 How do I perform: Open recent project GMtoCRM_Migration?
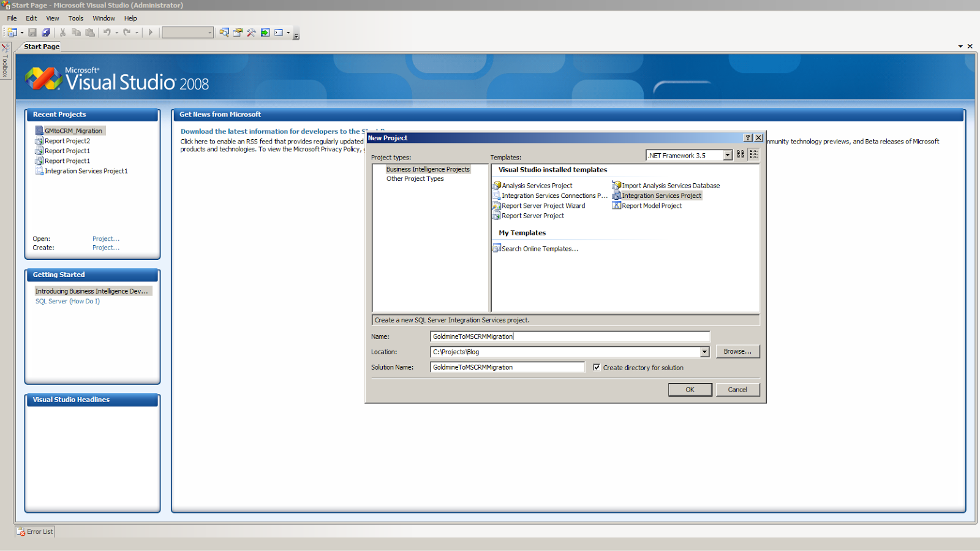click(73, 131)
